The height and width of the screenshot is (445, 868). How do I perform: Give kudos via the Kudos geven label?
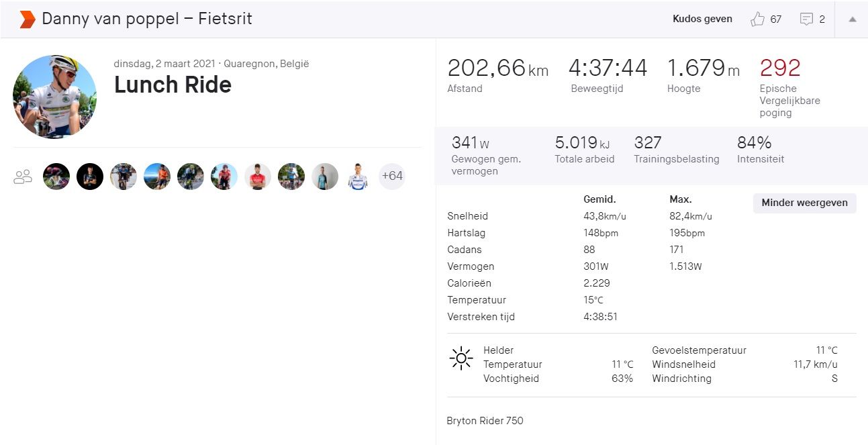[702, 19]
